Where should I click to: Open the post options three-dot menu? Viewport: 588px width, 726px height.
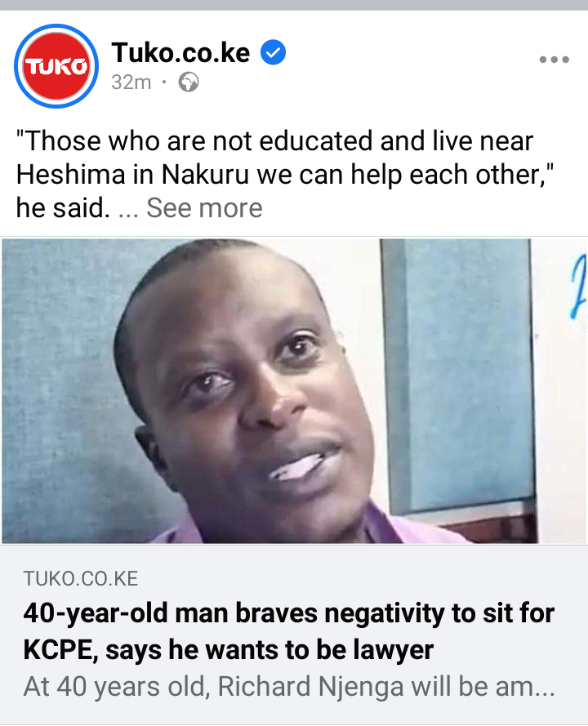click(555, 60)
